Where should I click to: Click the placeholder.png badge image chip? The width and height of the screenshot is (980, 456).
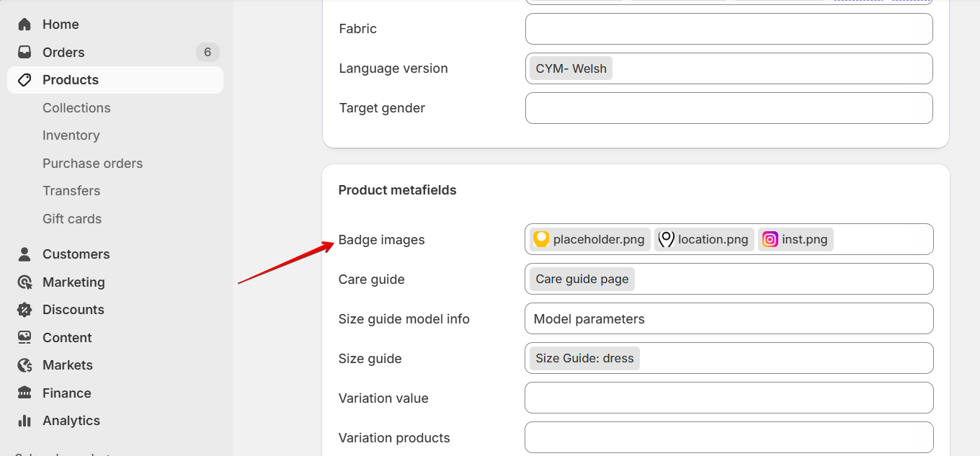coord(589,239)
